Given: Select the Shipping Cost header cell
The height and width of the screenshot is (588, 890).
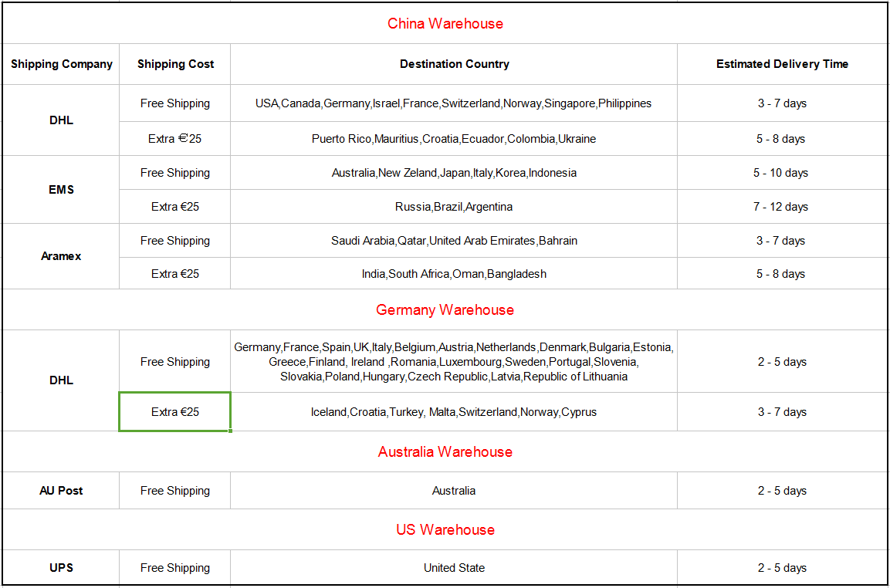Looking at the screenshot, I should (x=175, y=64).
